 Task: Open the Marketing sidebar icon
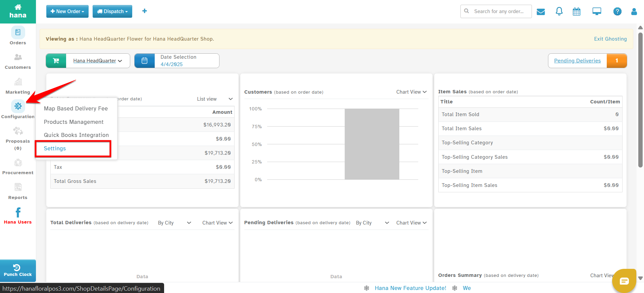coord(18,82)
